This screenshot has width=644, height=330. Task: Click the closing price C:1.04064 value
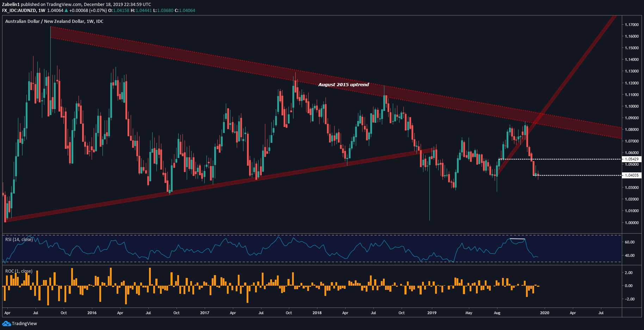tap(185, 10)
